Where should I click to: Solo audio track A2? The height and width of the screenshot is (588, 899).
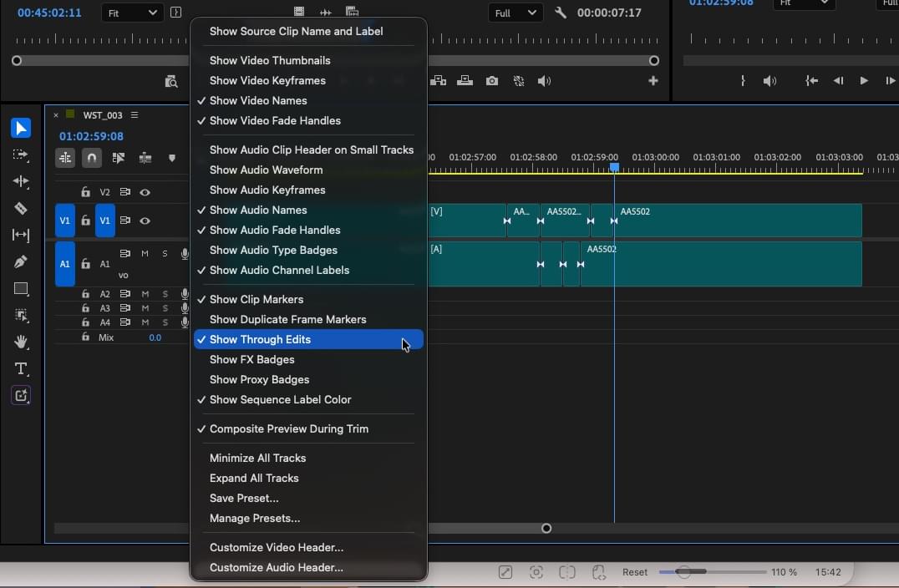coord(165,294)
